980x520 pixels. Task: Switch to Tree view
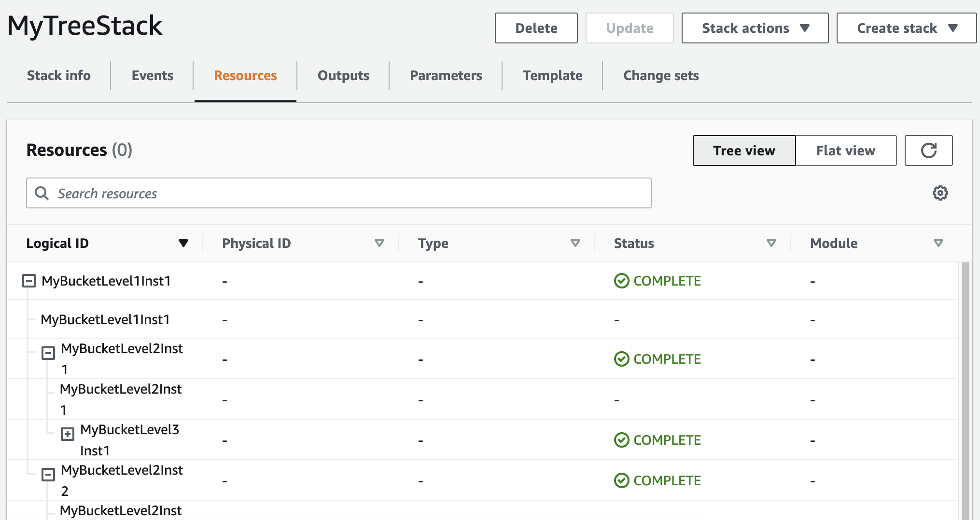point(744,151)
